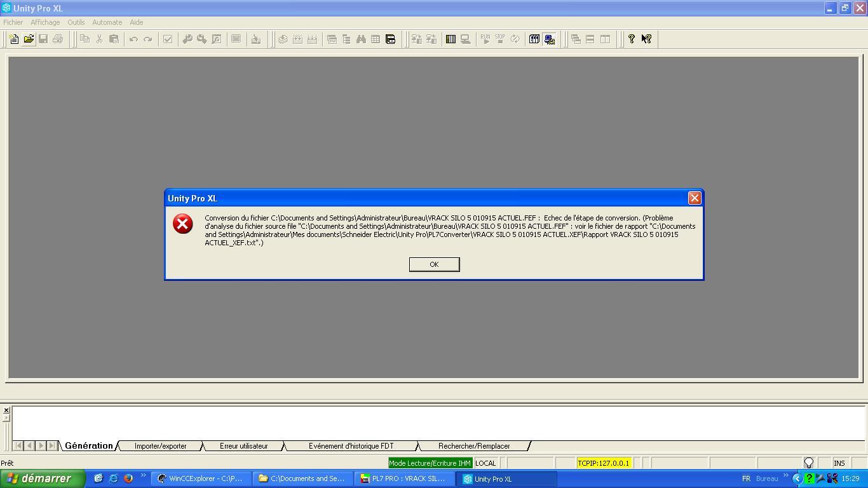Image resolution: width=868 pixels, height=488 pixels.
Task: Click the New project toolbar icon
Action: click(x=14, y=39)
